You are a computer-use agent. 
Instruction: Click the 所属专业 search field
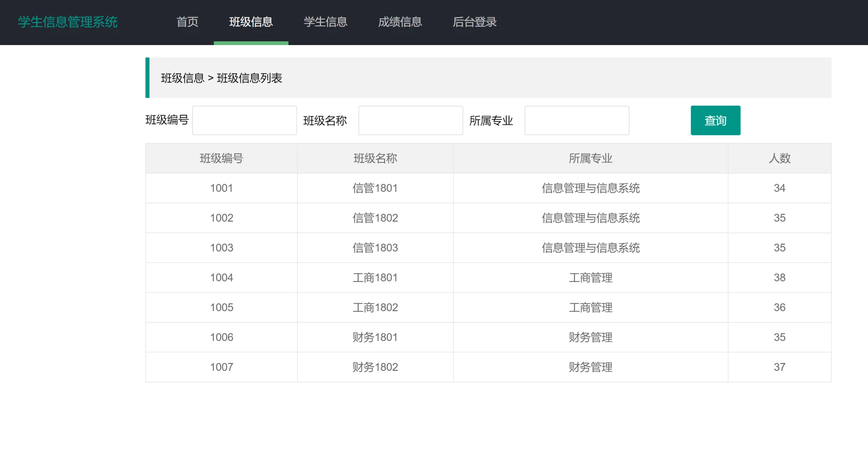point(576,120)
